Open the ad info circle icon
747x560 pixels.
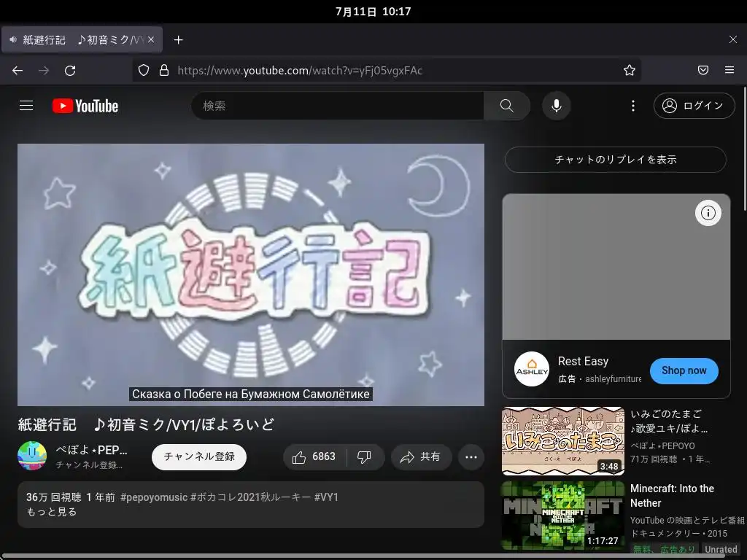click(708, 213)
